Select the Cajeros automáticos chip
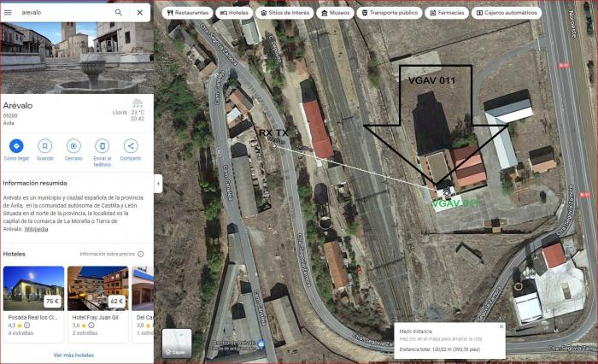The width and height of the screenshot is (598, 364). pyautogui.click(x=507, y=13)
